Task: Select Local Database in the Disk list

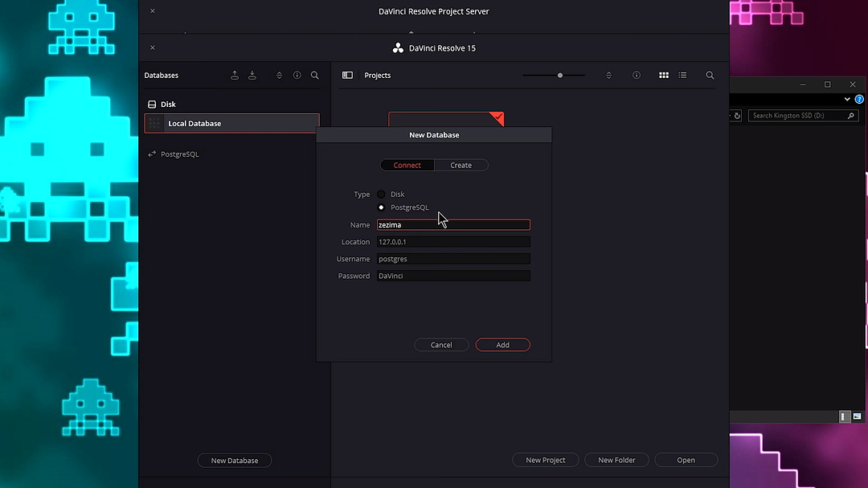Action: click(232, 124)
